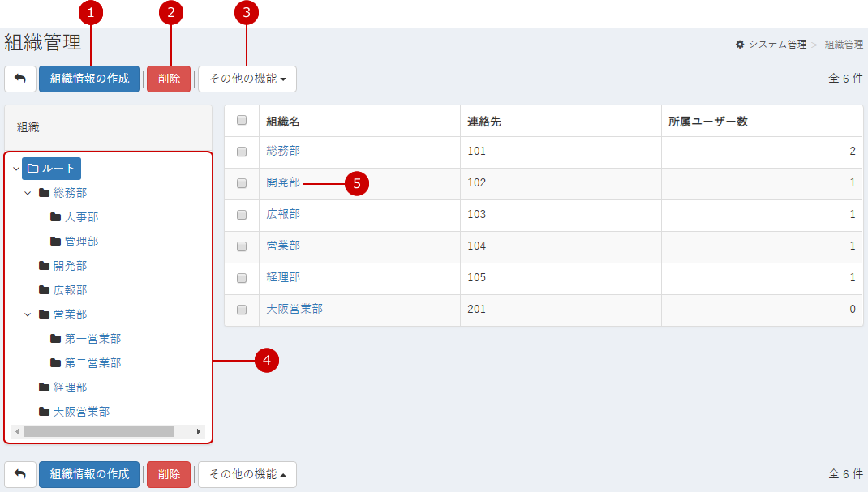Click the folder icon beside 第一営業部
This screenshot has height=492, width=868.
[x=55, y=339]
